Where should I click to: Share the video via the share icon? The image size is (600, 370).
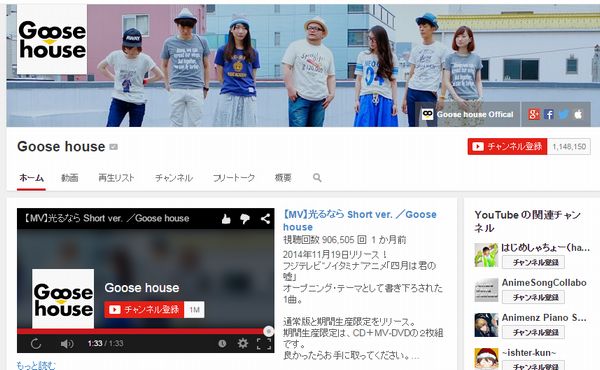(265, 219)
